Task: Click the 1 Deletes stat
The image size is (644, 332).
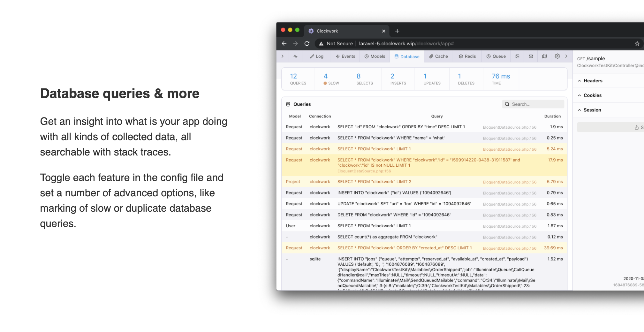Action: 466,79
